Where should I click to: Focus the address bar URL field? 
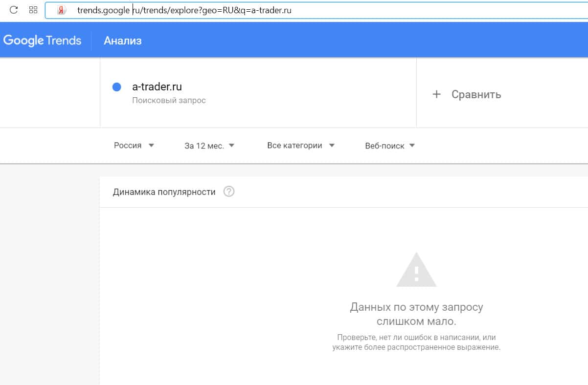click(x=317, y=10)
